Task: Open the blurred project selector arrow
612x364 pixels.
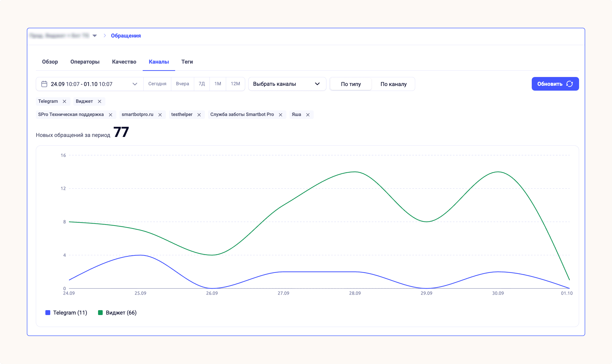Action: pos(94,36)
